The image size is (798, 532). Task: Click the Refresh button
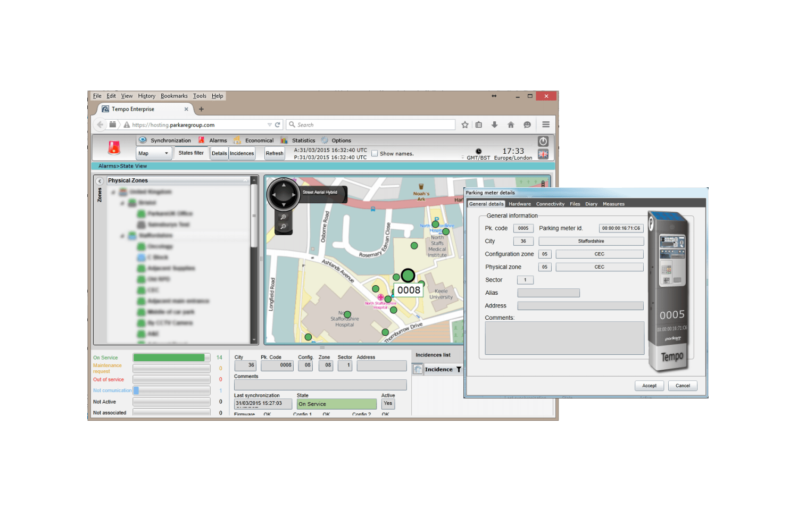coord(275,153)
